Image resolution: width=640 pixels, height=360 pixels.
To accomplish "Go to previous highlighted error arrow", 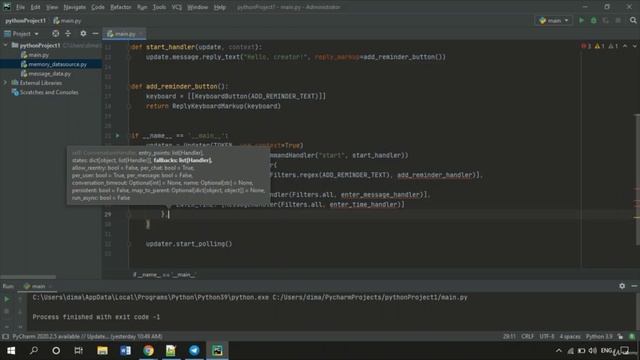I will pyautogui.click(x=625, y=46).
